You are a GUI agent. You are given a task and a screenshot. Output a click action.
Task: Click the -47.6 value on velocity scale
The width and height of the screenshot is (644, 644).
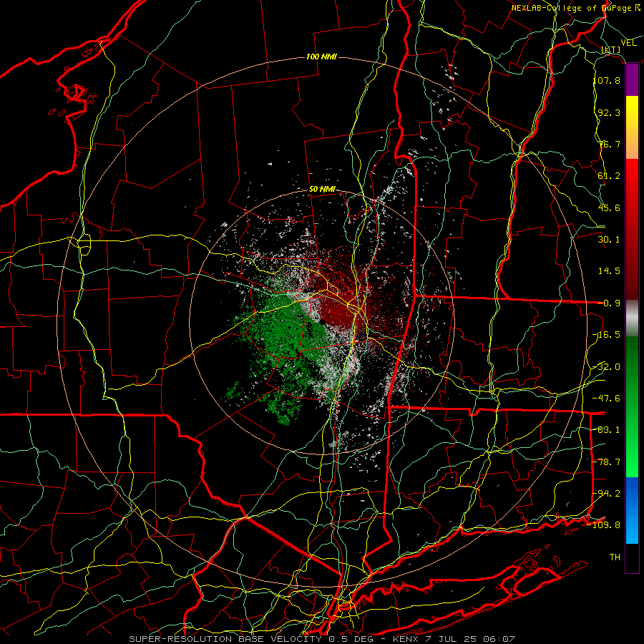(x=607, y=399)
